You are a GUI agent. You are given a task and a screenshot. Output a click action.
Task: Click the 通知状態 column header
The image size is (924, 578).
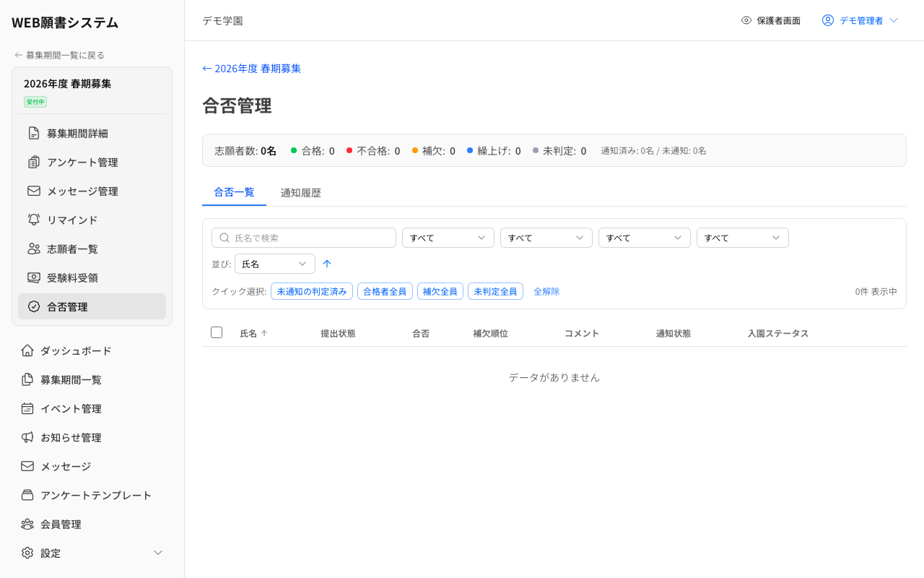pos(674,333)
